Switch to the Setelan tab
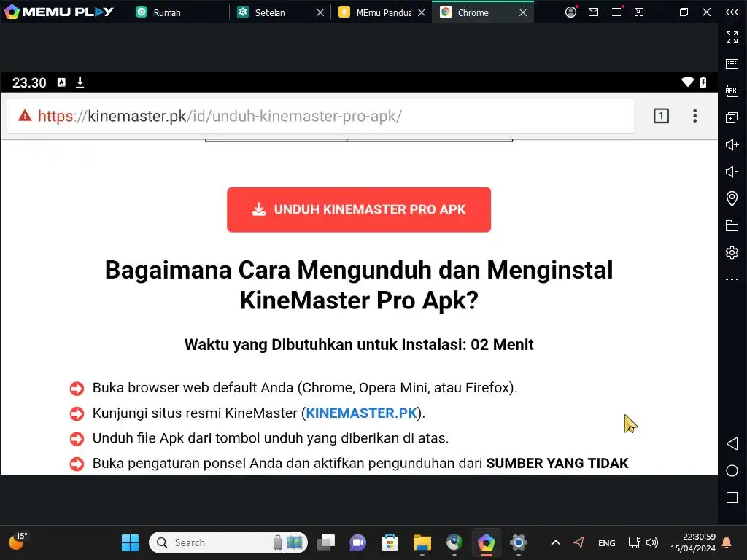The width and height of the screenshot is (747, 560). (x=270, y=12)
